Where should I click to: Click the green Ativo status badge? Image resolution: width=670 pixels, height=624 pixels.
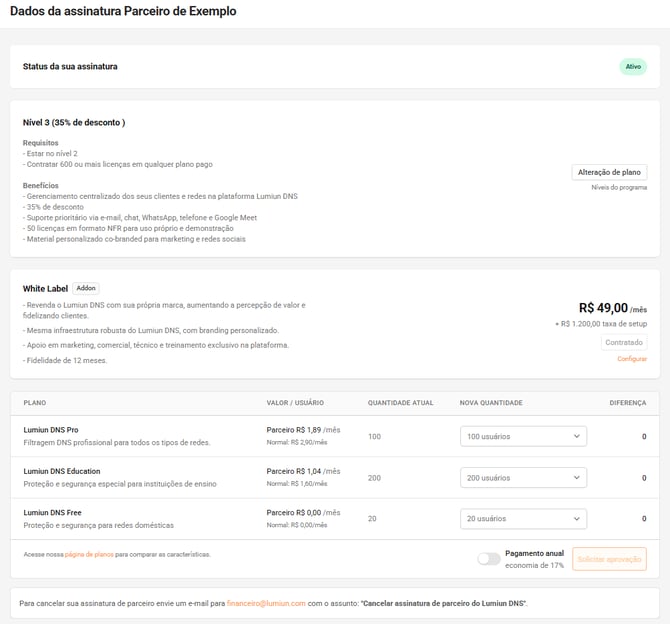633,67
